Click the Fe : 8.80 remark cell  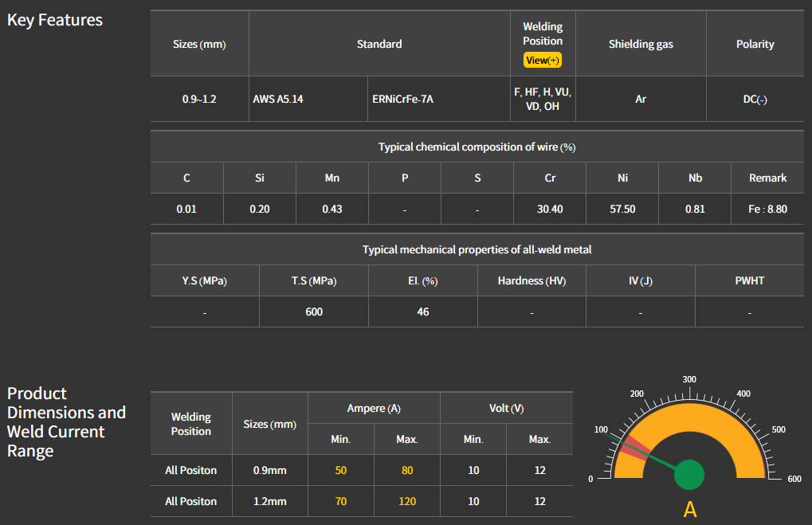coord(767,209)
